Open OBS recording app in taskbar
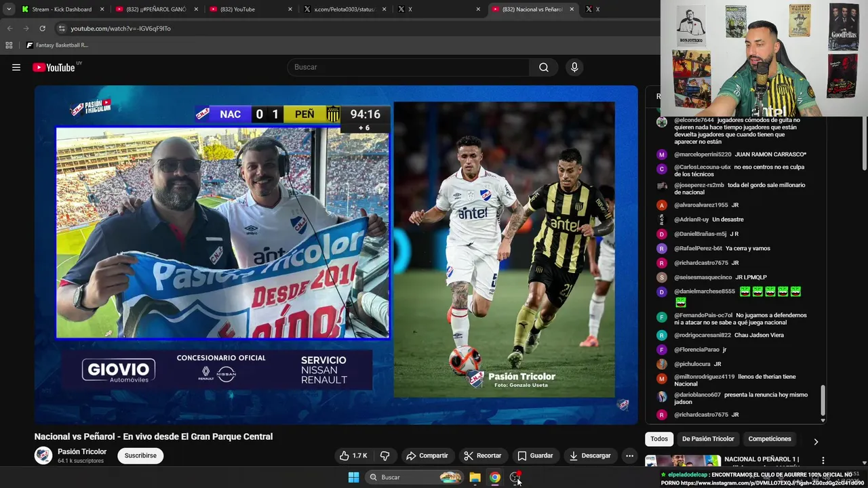 (515, 477)
